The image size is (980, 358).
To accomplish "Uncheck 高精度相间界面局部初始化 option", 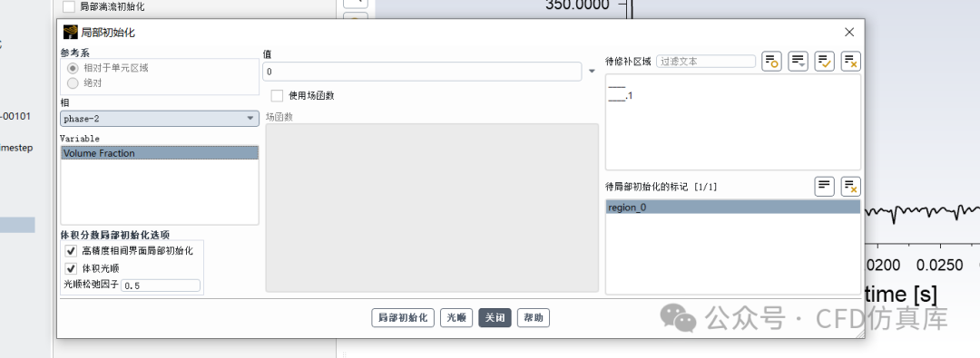I will (72, 250).
